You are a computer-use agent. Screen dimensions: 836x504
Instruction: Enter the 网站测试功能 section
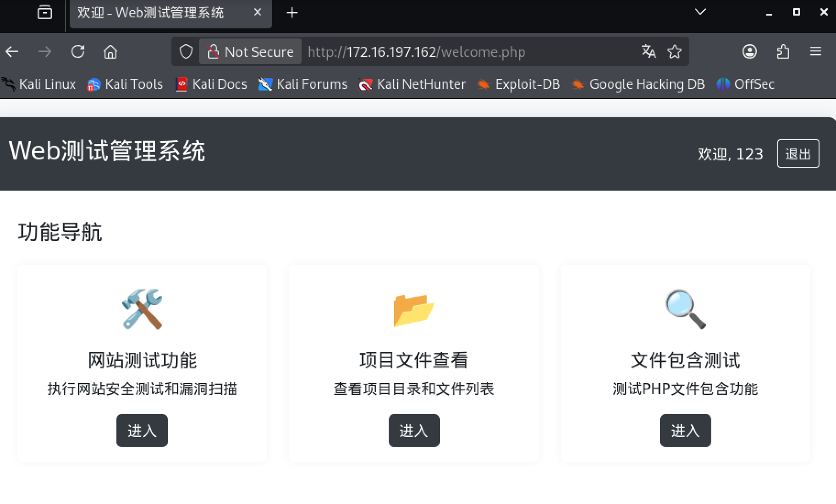pos(142,431)
